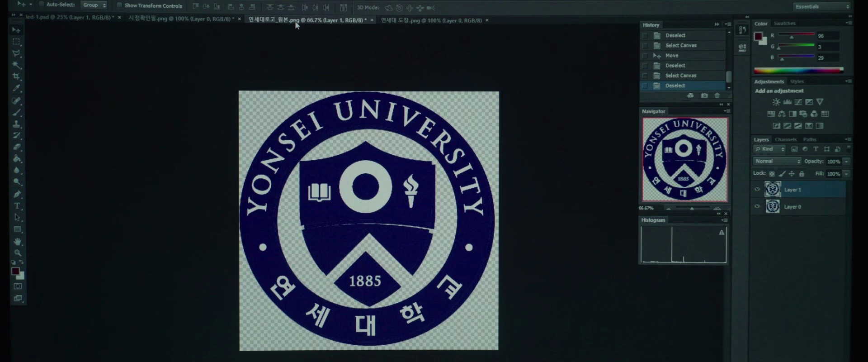Image resolution: width=868 pixels, height=362 pixels.
Task: Change the screen mode icon
Action: click(x=18, y=299)
